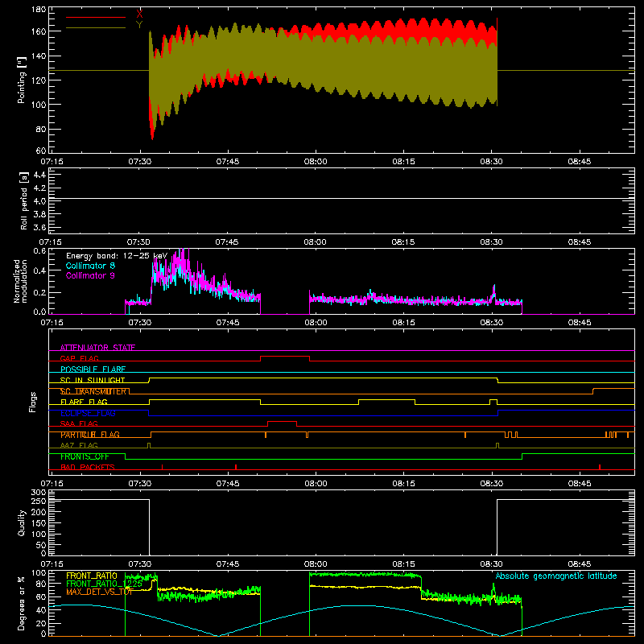Click the 07:15 time label under Pointing plot
Viewport: 644px width, 644px height.
click(52, 162)
